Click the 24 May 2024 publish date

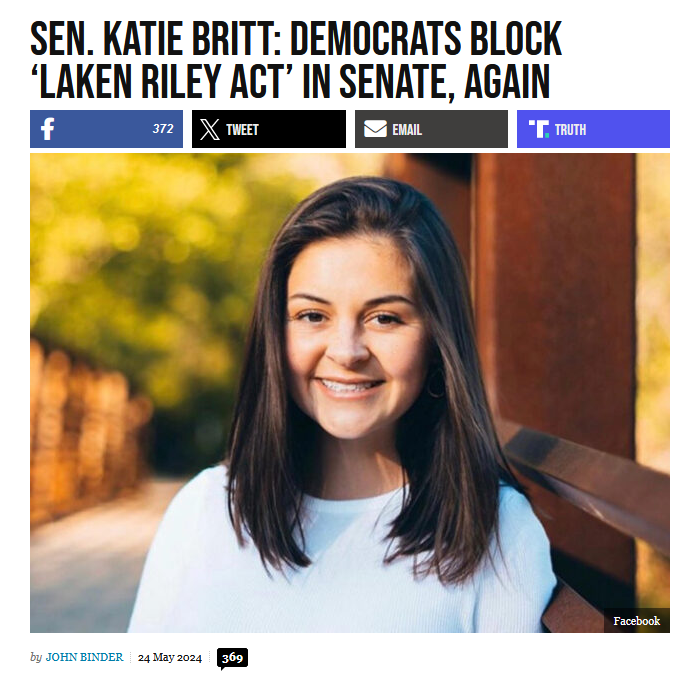[170, 658]
